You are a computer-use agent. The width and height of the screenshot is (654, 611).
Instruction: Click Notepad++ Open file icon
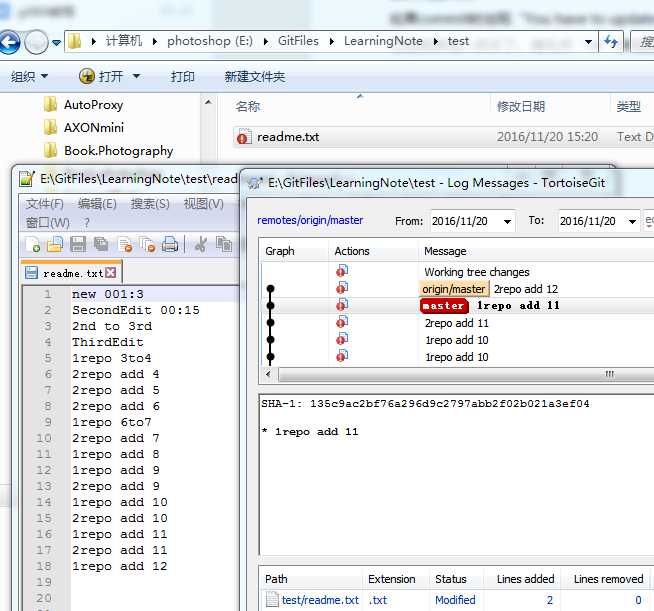[55, 244]
